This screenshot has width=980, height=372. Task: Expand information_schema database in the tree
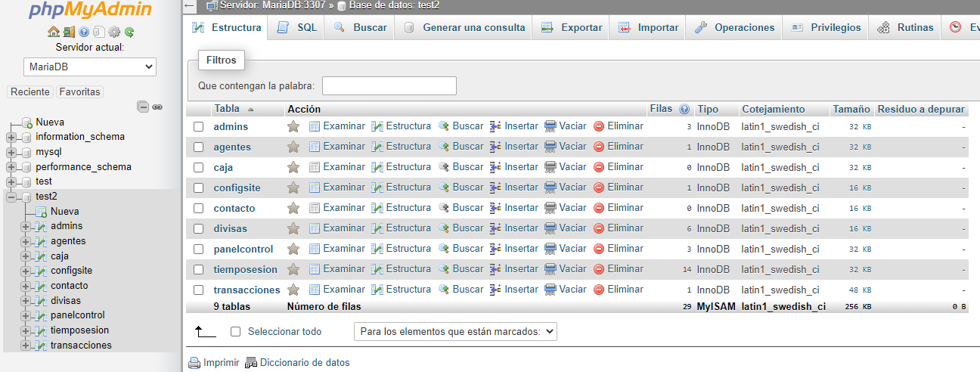pyautogui.click(x=11, y=137)
